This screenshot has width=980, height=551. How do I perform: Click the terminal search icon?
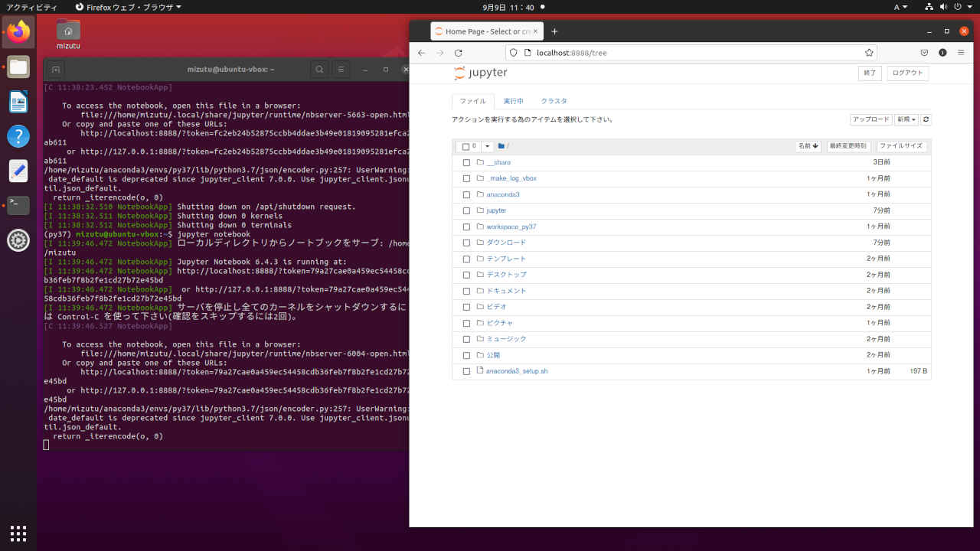(x=319, y=69)
